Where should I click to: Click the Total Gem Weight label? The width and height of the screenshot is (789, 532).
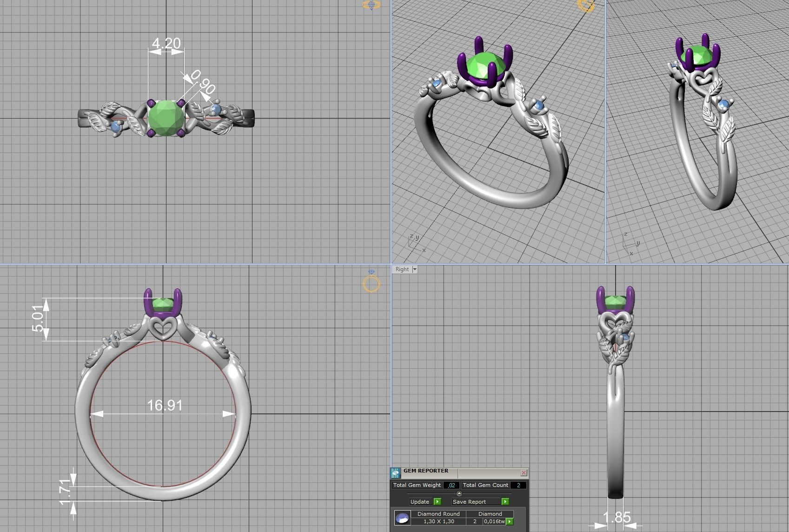pyautogui.click(x=417, y=485)
